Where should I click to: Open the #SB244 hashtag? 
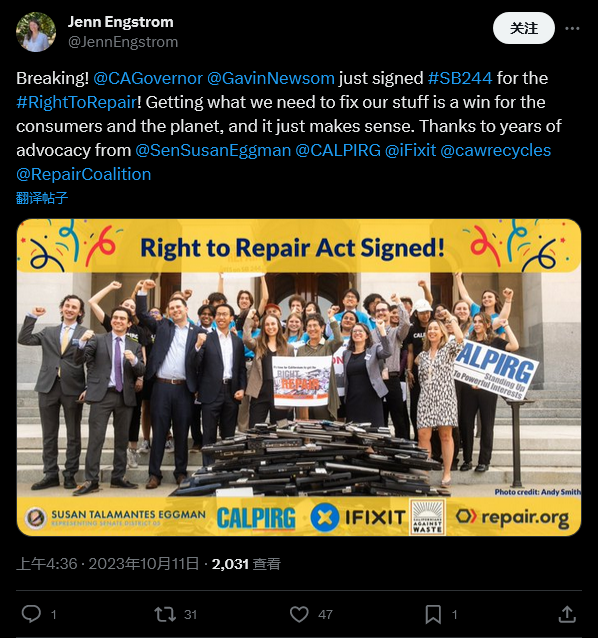460,78
